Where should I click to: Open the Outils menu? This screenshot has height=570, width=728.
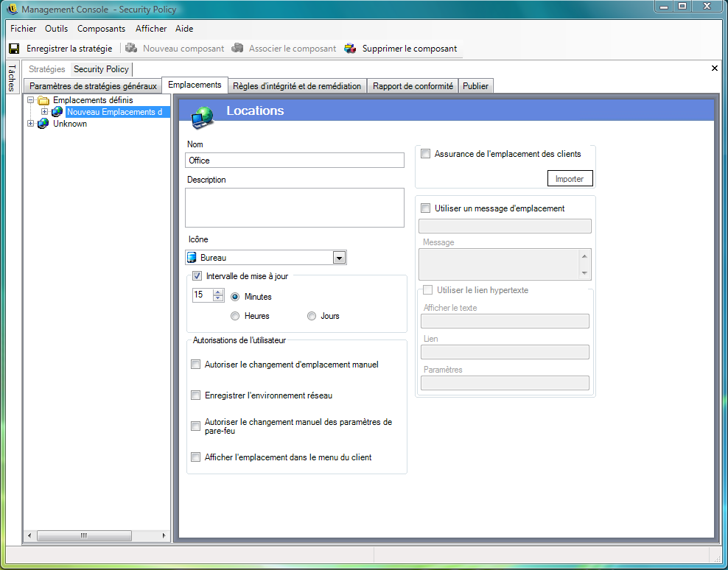56,28
